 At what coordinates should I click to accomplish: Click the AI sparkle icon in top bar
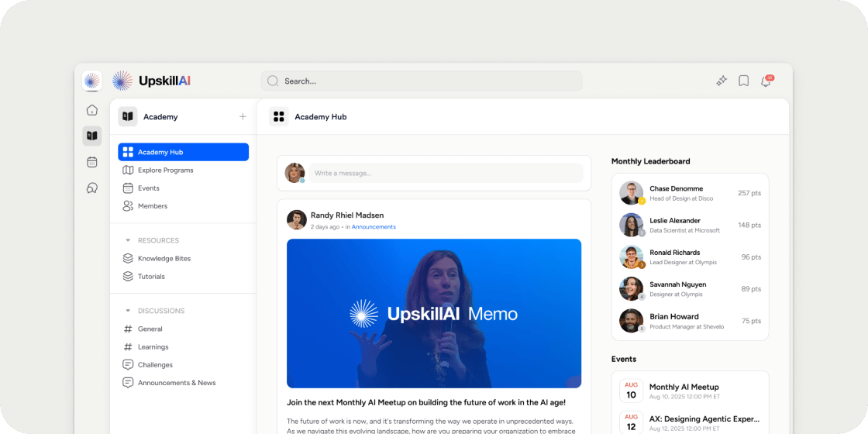click(x=722, y=81)
